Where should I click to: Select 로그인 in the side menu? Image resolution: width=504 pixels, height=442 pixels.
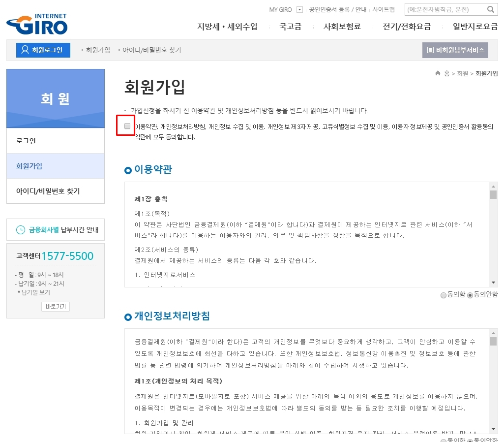(x=56, y=141)
